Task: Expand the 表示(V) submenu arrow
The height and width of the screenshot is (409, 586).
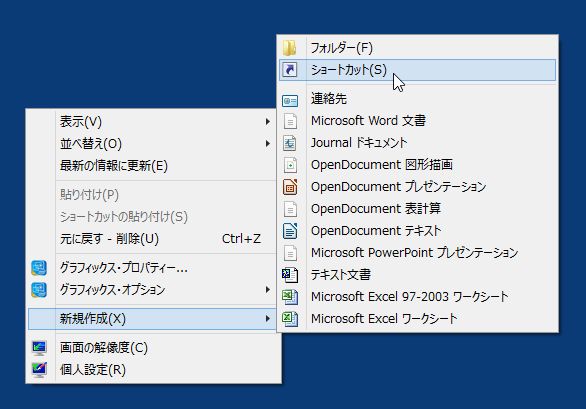Action: [x=268, y=122]
